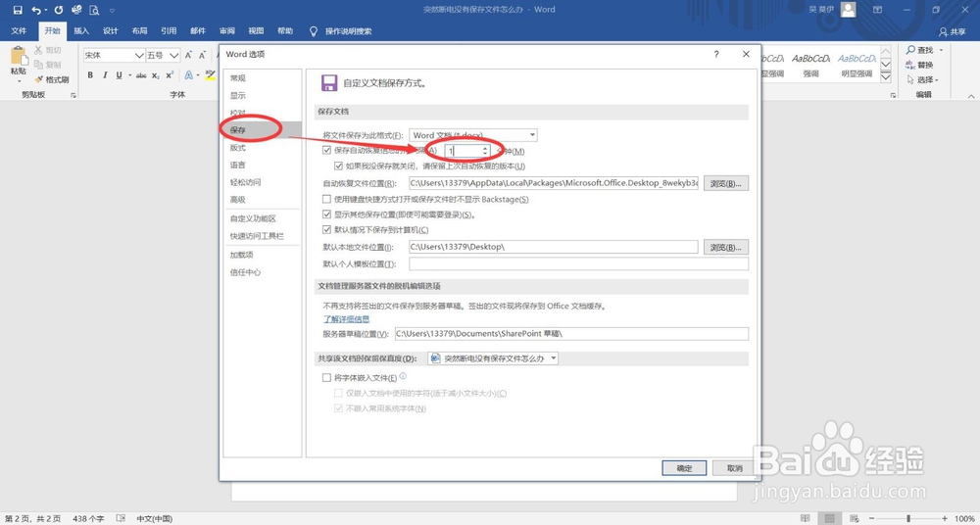
Task: Click the grow font size icon
Action: tap(189, 56)
